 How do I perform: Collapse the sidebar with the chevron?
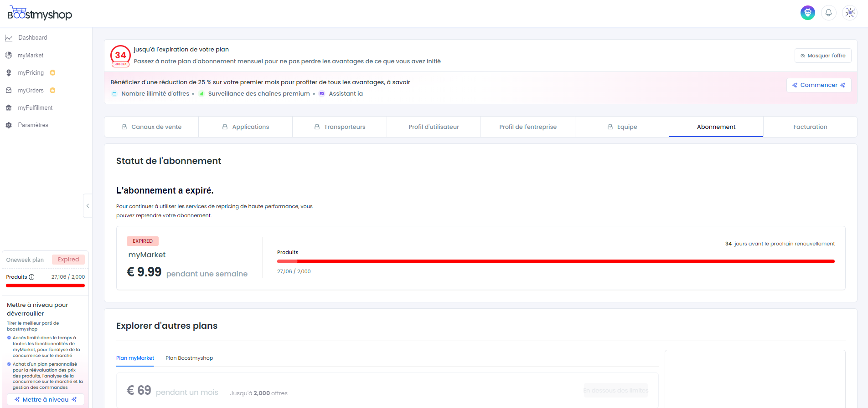tap(88, 206)
